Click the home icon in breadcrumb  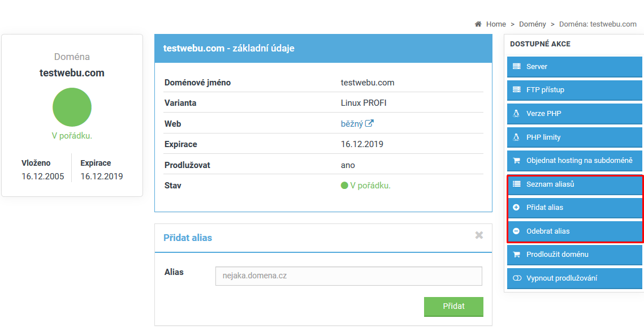[x=478, y=24]
